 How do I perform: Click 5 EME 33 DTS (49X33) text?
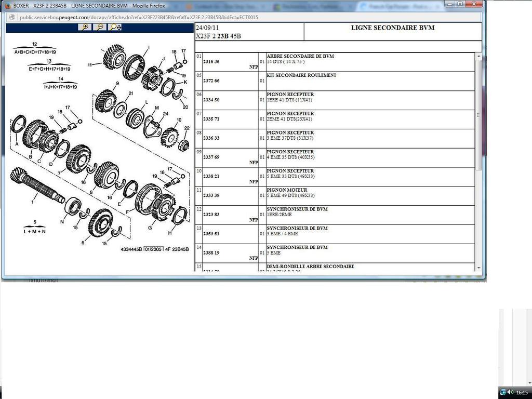[290, 177]
